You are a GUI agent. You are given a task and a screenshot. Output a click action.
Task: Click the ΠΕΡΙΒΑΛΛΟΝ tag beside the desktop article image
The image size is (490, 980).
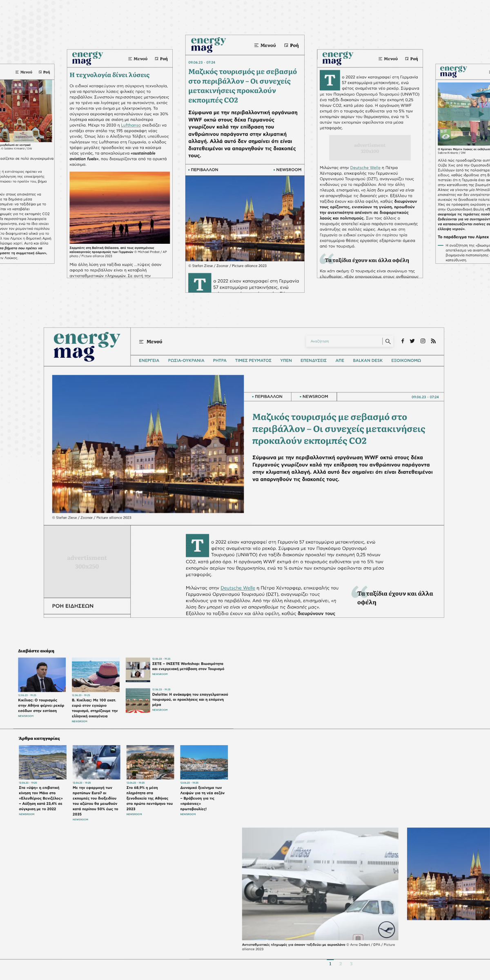click(x=267, y=396)
